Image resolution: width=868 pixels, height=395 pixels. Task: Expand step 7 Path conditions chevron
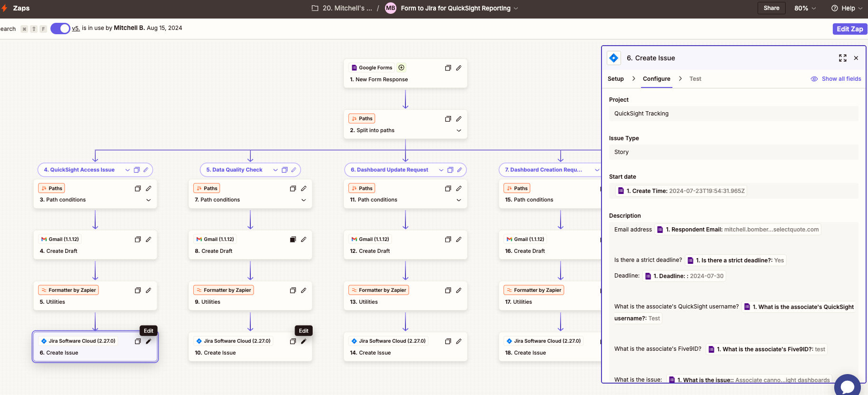pyautogui.click(x=304, y=200)
